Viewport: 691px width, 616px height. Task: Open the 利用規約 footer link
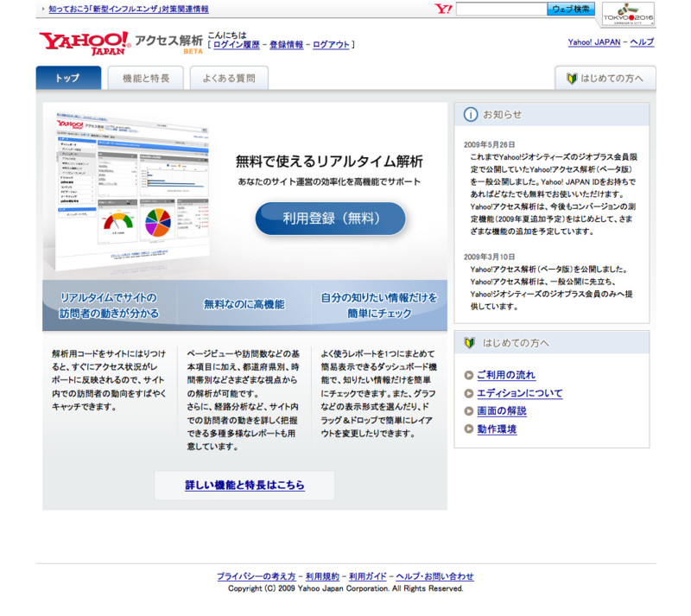(x=322, y=576)
